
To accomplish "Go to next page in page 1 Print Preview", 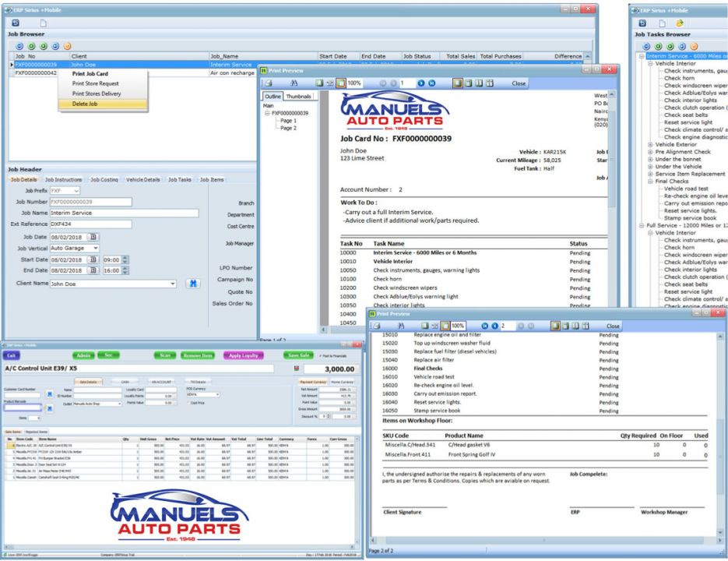I will coord(421,83).
